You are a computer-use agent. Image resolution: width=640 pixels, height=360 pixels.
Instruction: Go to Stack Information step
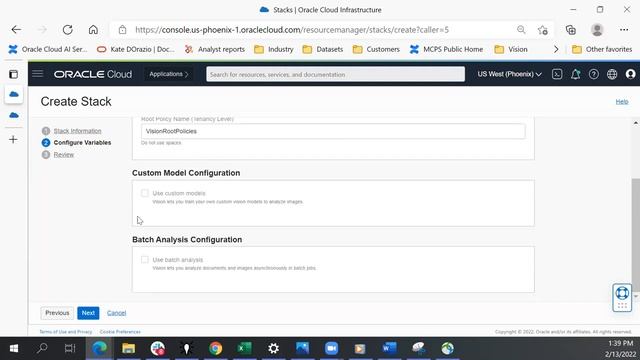(x=77, y=131)
